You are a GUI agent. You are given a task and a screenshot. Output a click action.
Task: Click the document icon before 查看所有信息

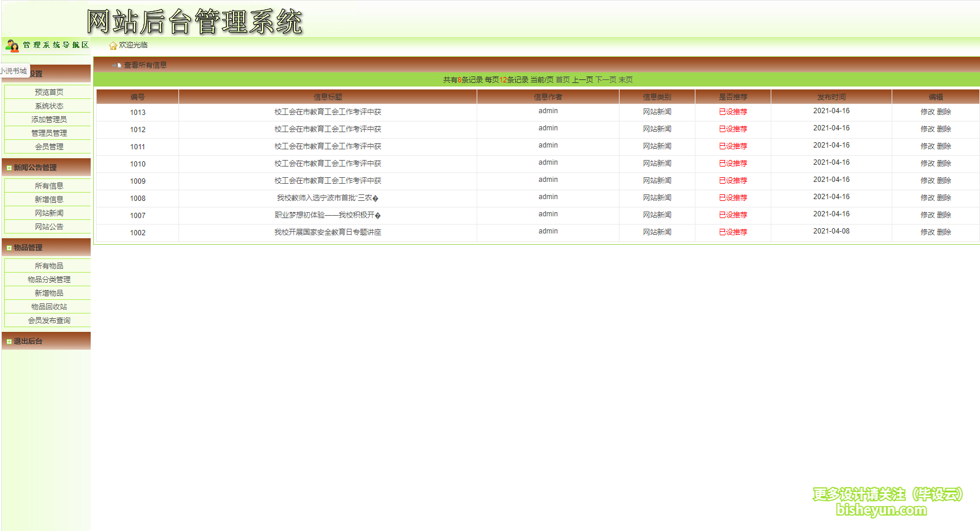click(119, 65)
